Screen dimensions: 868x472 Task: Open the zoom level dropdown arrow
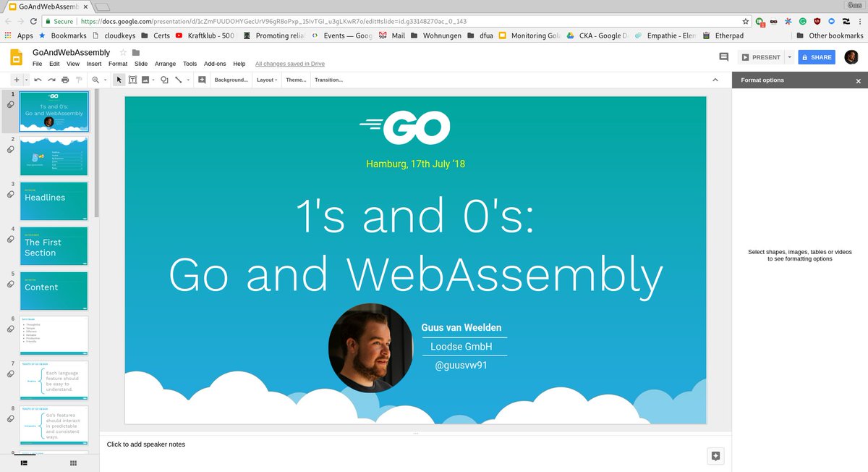(x=104, y=80)
